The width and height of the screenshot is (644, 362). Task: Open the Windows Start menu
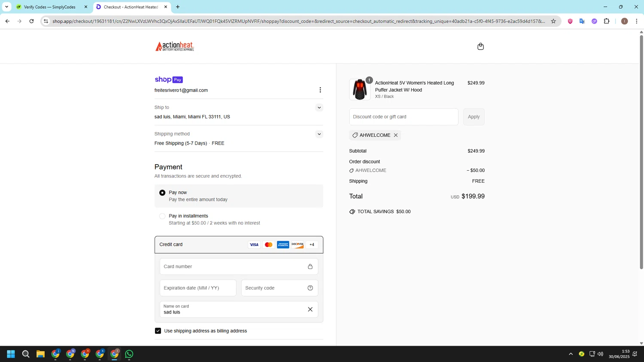11,354
